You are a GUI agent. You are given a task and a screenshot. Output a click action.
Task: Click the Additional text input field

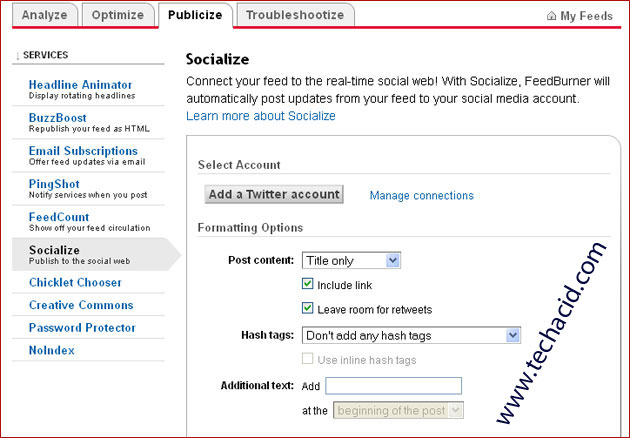tap(393, 386)
